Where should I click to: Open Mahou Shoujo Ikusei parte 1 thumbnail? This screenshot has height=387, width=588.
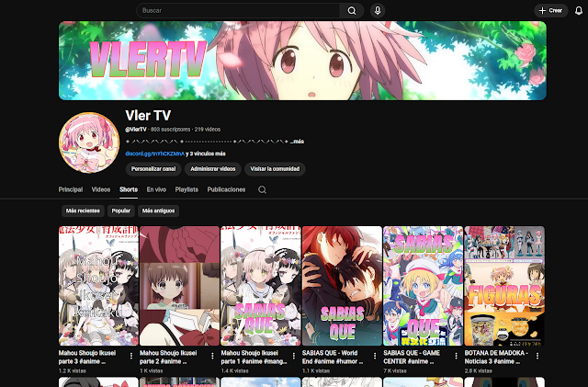pos(261,286)
